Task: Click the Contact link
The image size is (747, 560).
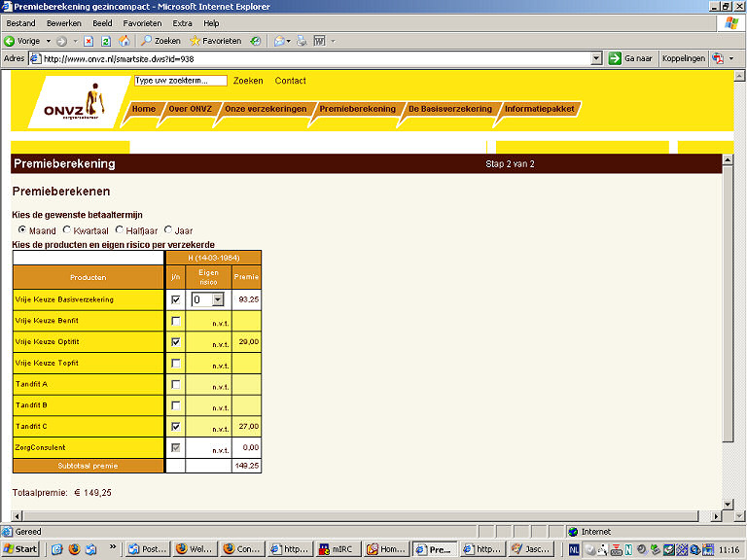Action: 290,81
